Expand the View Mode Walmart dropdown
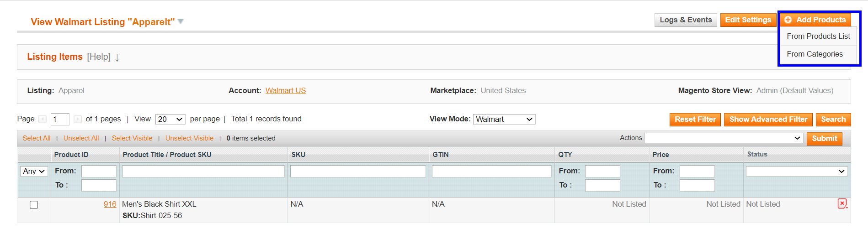Viewport: 868px width, 245px height. 504,119
